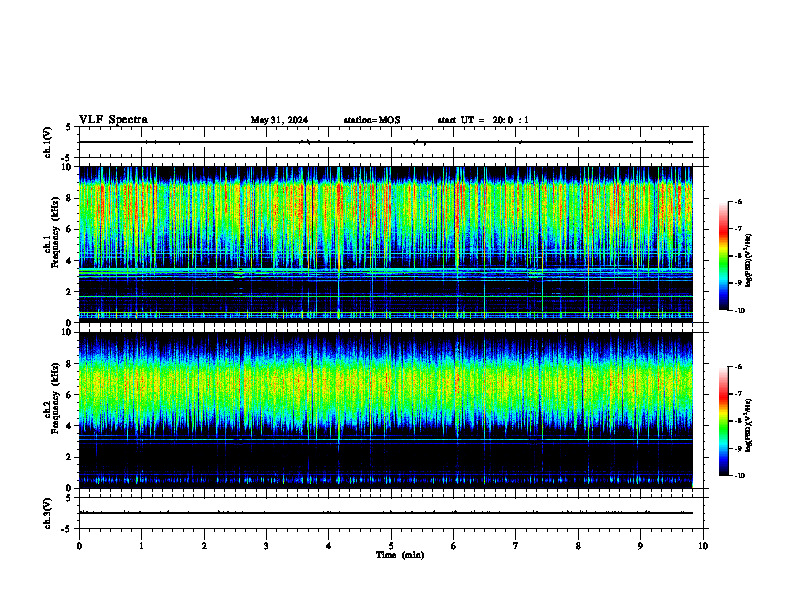This screenshot has height=612, width=792.
Task: Click time axis tick label "5"
Action: (391, 546)
